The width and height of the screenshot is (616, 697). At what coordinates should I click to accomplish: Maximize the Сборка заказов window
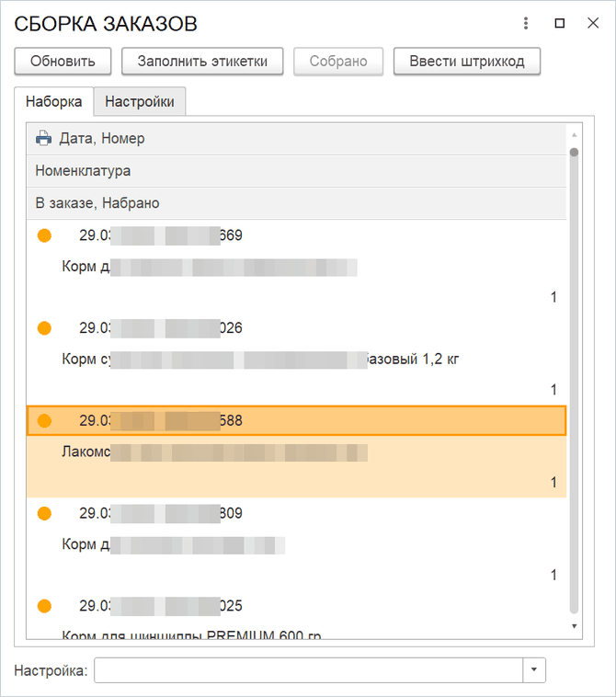click(560, 23)
